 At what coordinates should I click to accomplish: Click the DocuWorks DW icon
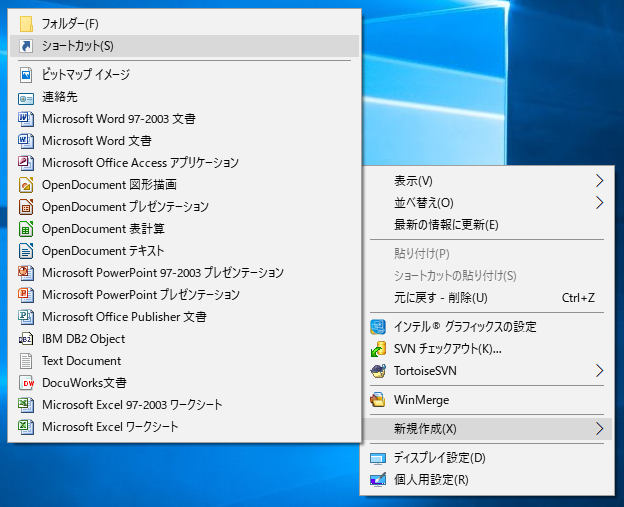(x=26, y=383)
